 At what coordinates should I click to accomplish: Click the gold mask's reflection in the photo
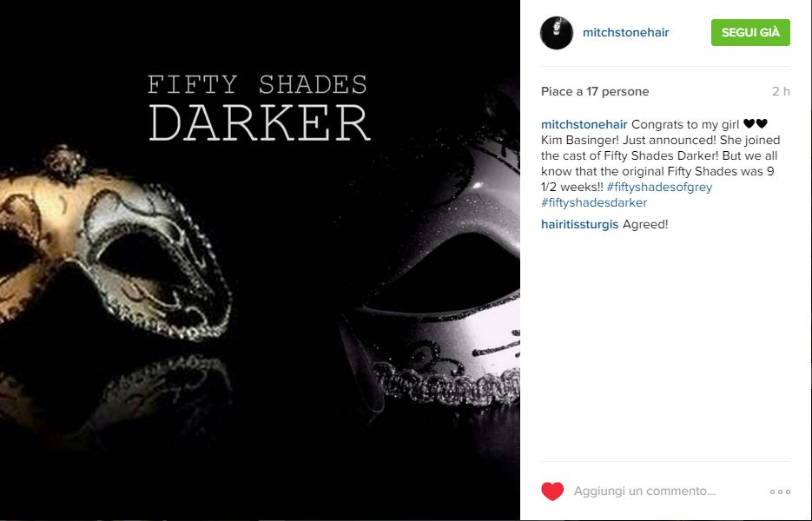[115, 393]
